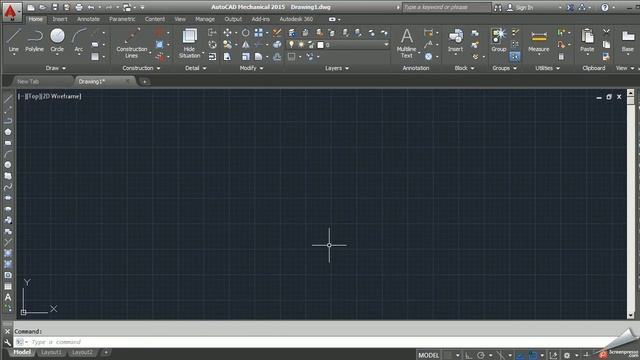This screenshot has width=640, height=360.
Task: Click the Help question mark icon
Action: 605,7
